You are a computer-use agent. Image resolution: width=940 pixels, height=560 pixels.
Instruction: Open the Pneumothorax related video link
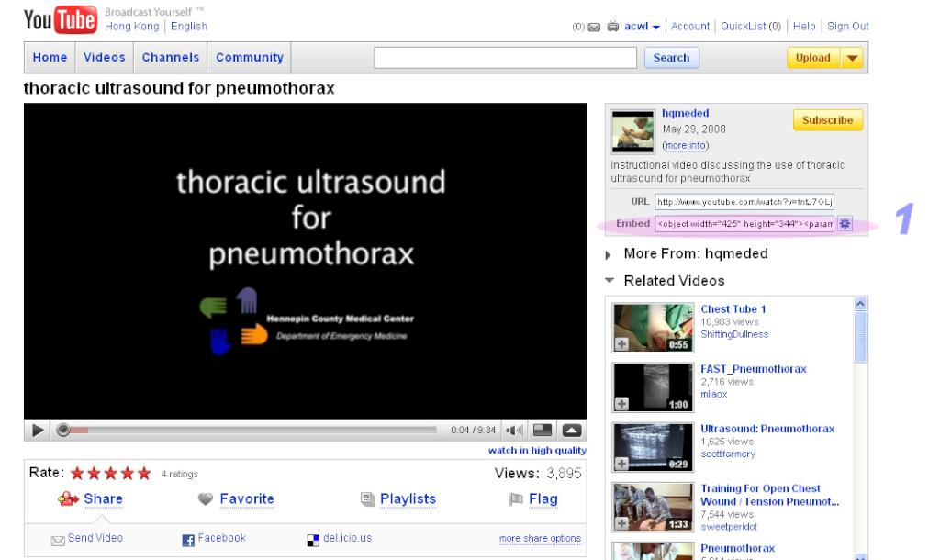click(x=737, y=548)
